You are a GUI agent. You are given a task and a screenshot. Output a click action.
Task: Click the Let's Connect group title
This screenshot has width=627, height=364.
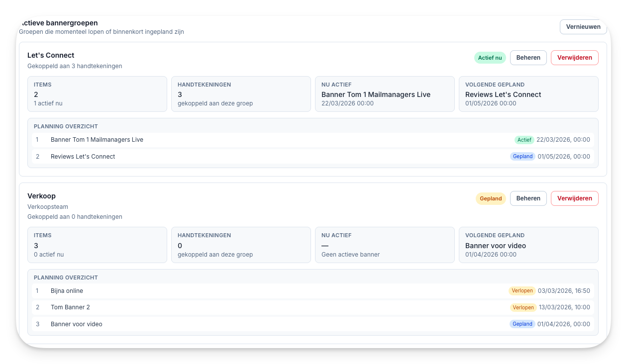click(x=51, y=55)
